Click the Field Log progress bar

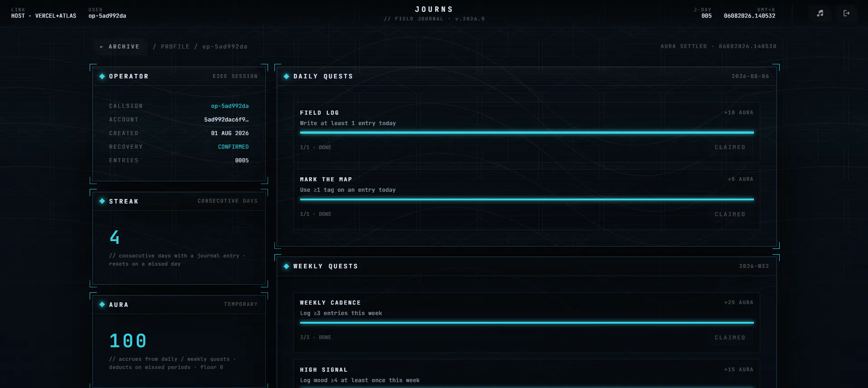coord(527,132)
